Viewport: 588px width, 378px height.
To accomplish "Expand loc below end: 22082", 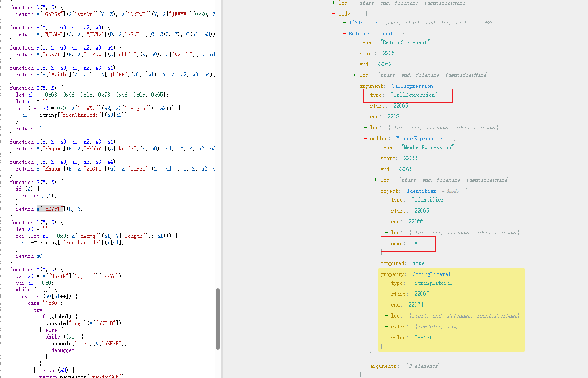I will [x=354, y=75].
